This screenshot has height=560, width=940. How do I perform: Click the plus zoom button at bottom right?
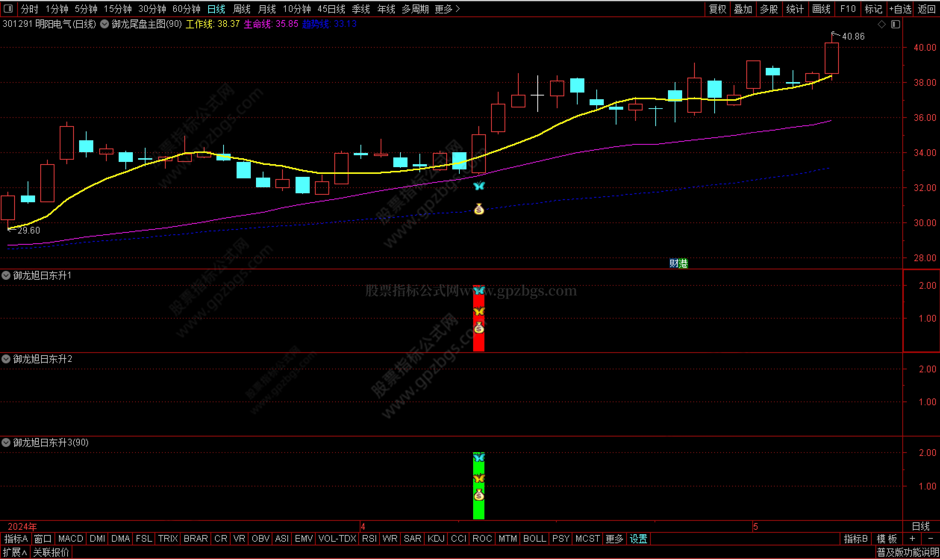[x=912, y=539]
